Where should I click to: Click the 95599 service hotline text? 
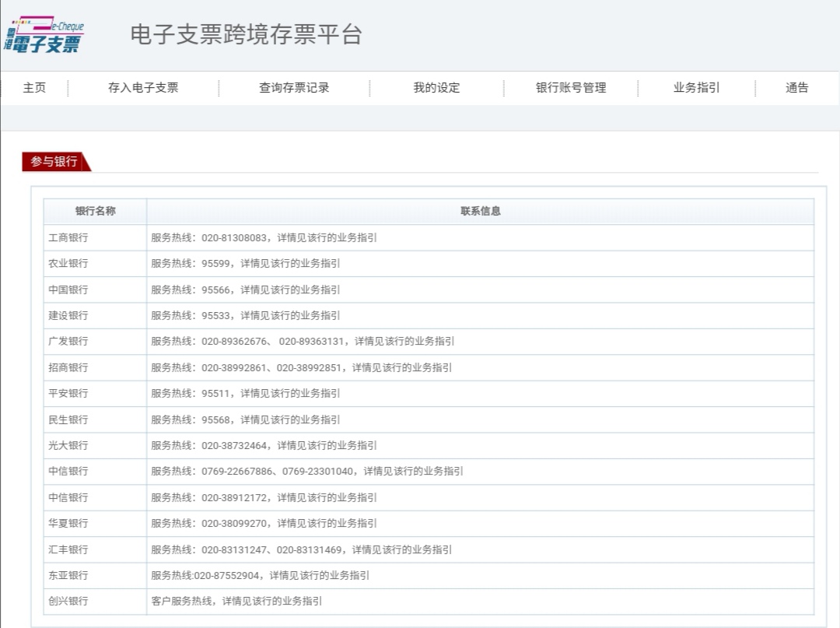pos(245,264)
